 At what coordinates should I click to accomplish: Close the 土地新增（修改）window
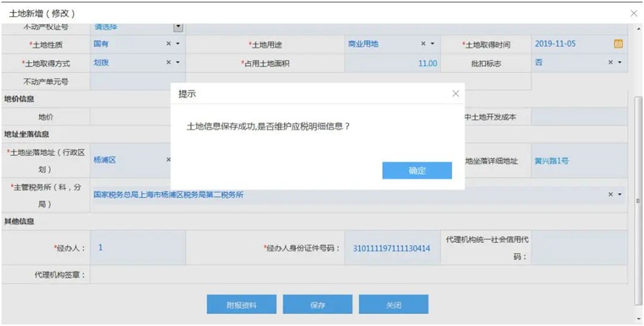(x=634, y=13)
